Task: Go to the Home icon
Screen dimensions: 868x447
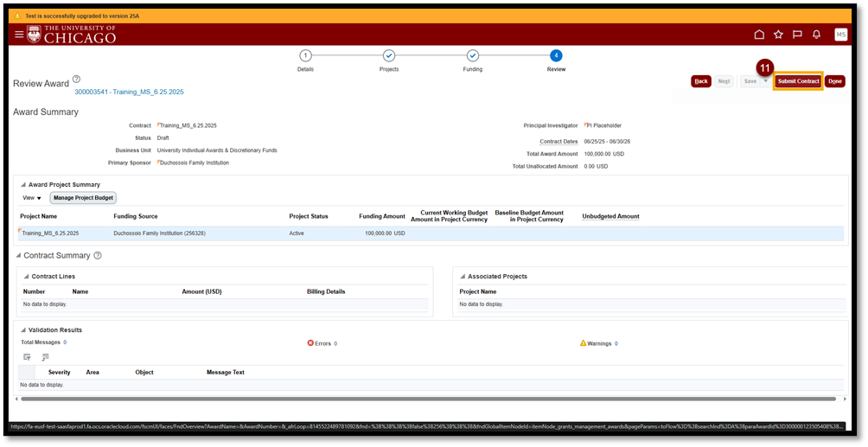Action: pyautogui.click(x=759, y=35)
